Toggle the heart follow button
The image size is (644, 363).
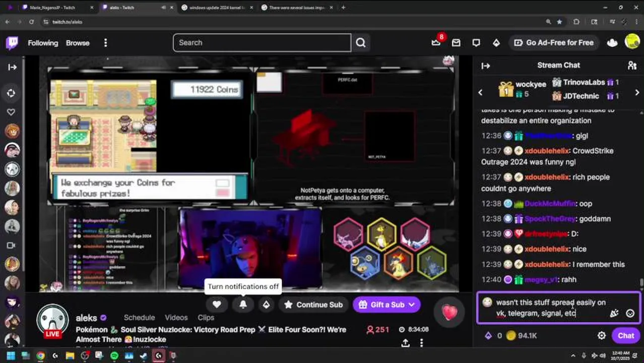coord(217,305)
